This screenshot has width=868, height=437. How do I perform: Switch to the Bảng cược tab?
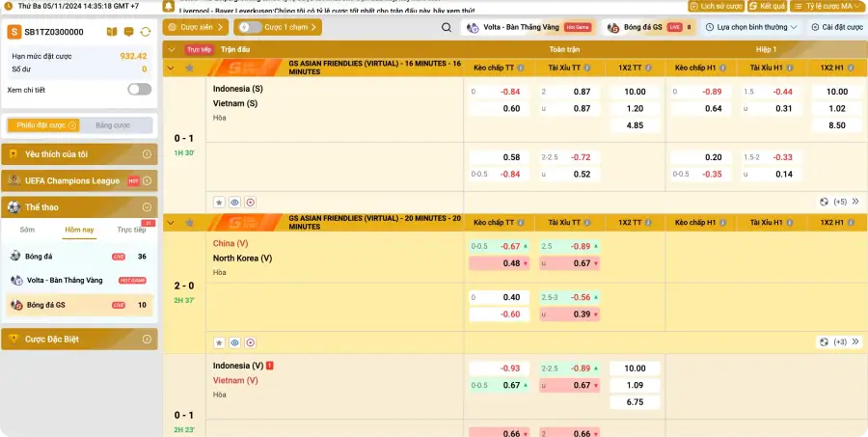113,125
